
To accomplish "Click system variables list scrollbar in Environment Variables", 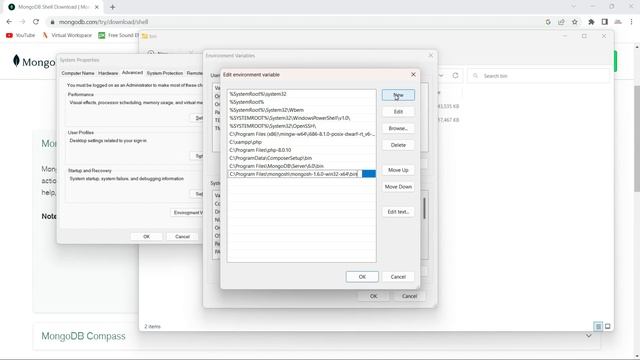I will tap(424, 208).
